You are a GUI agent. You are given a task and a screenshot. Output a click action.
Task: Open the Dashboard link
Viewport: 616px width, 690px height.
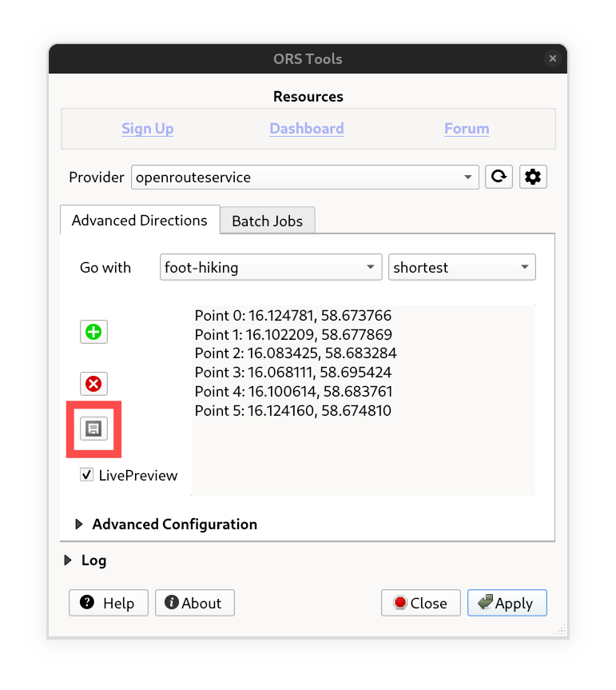(x=307, y=129)
